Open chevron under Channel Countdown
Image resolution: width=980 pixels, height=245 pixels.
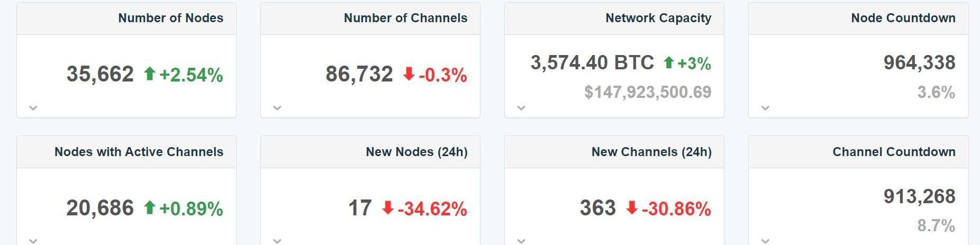click(x=765, y=241)
